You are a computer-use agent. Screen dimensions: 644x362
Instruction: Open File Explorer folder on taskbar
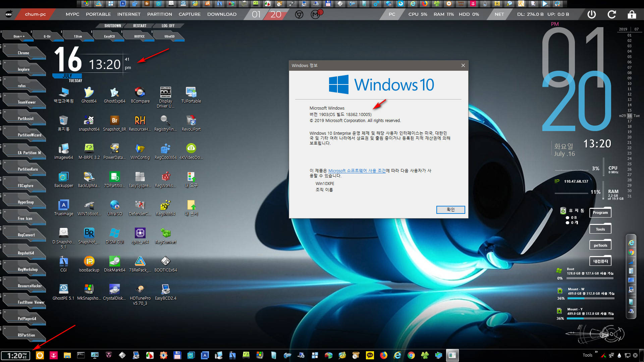coord(67,355)
